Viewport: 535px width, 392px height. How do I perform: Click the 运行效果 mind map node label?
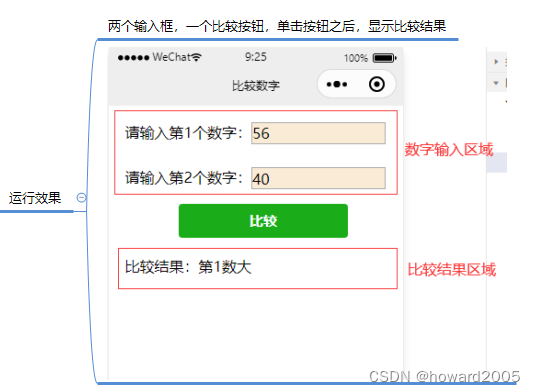coord(35,198)
